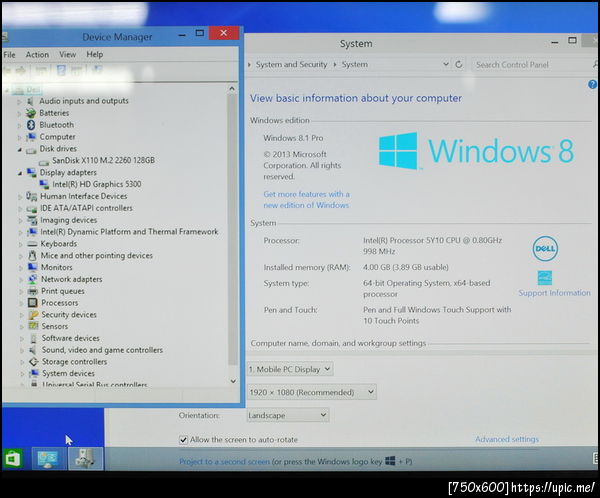Open the Mobile PC Display dropdown
600x498 pixels.
tap(290, 369)
